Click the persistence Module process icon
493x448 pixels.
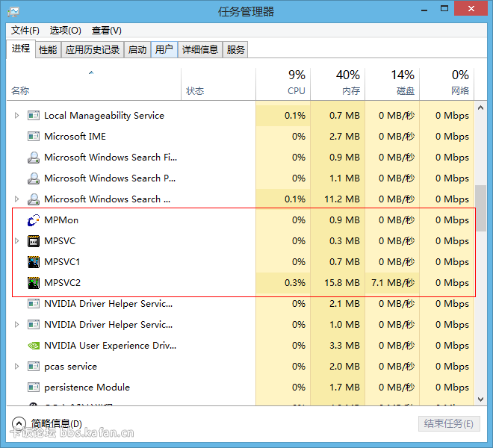pyautogui.click(x=33, y=388)
